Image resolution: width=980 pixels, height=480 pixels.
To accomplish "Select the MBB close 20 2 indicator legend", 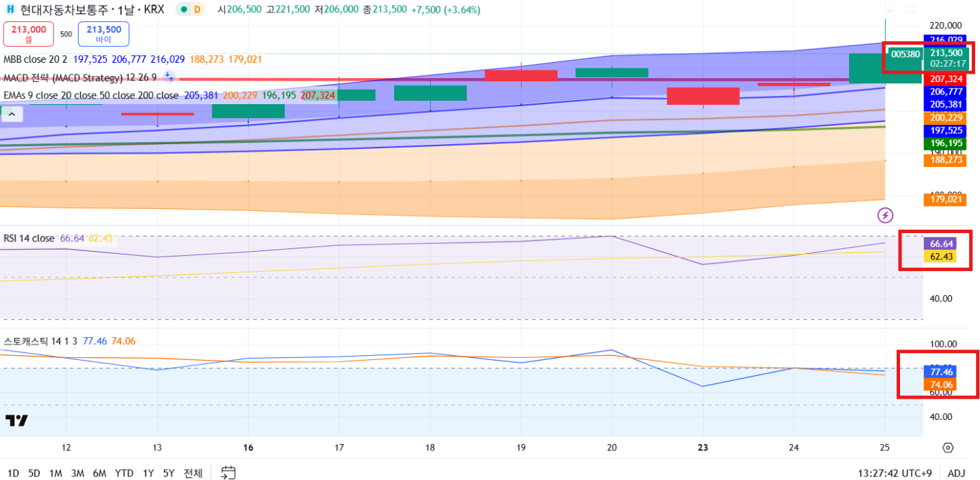I will (34, 60).
